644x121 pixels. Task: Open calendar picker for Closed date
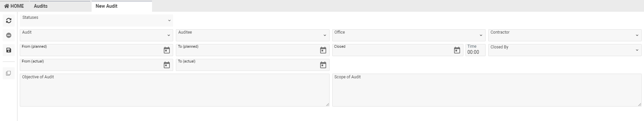[x=457, y=50]
